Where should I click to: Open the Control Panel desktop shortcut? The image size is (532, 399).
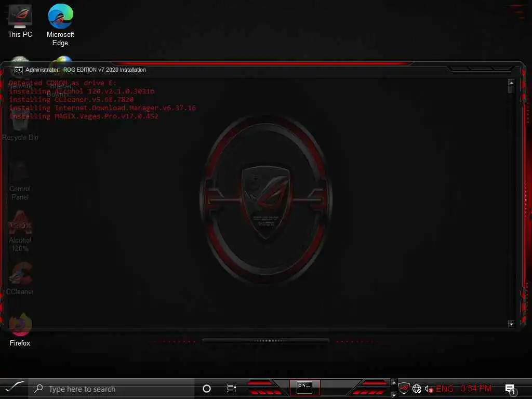tap(20, 181)
